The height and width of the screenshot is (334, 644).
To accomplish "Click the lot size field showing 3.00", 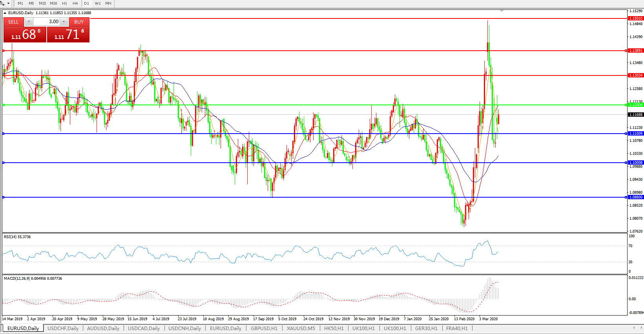I will click(46, 22).
